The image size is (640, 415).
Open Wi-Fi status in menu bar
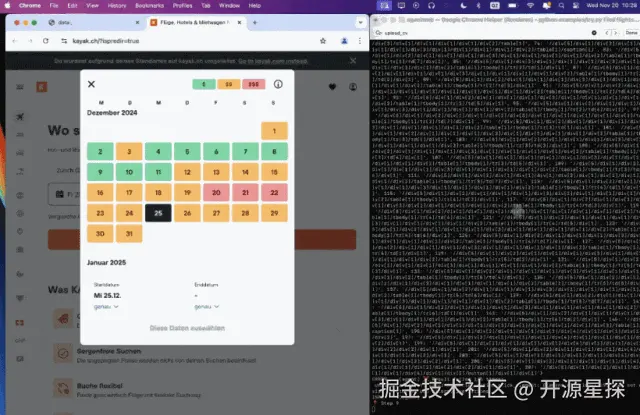pos(530,5)
